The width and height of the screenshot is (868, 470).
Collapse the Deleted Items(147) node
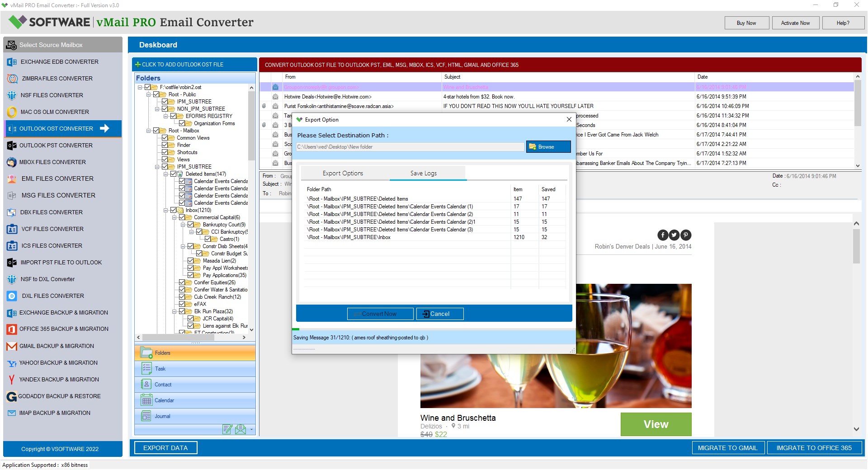pos(166,174)
